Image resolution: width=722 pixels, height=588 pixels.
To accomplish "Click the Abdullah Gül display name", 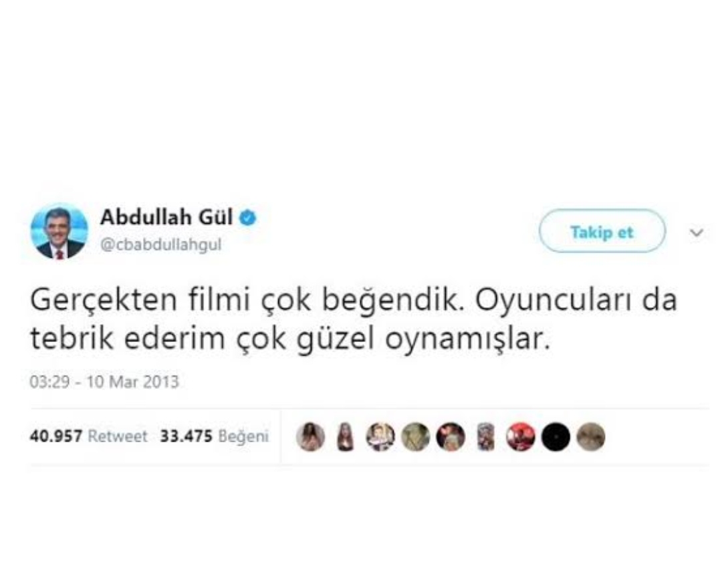I will point(166,217).
